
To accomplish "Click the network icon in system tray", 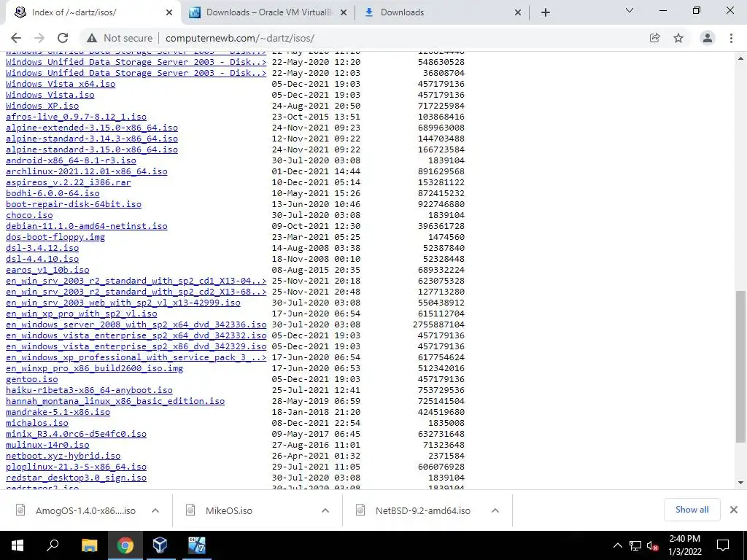I will pyautogui.click(x=635, y=545).
